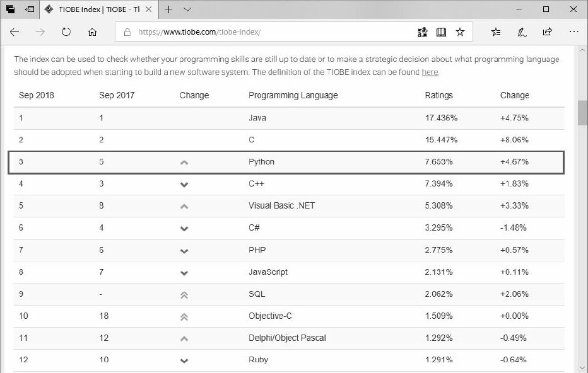Click the '18' Sep 2017 rank cell
This screenshot has height=373, width=588.
(104, 316)
